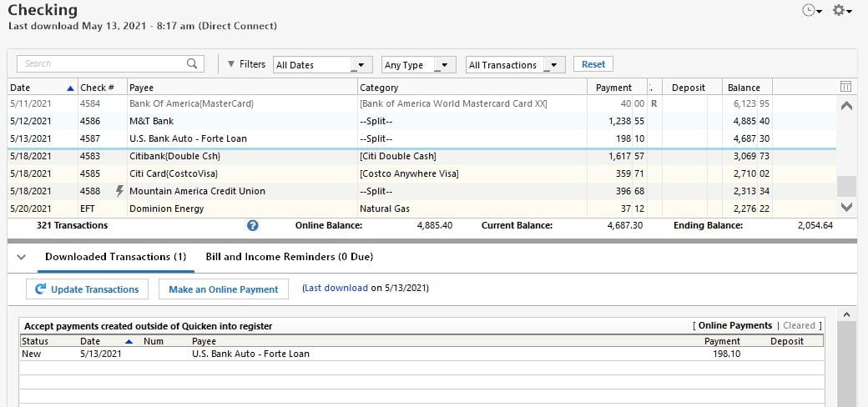The height and width of the screenshot is (407, 868).
Task: Click the lightning bolt on Mountain America row
Action: pos(119,191)
